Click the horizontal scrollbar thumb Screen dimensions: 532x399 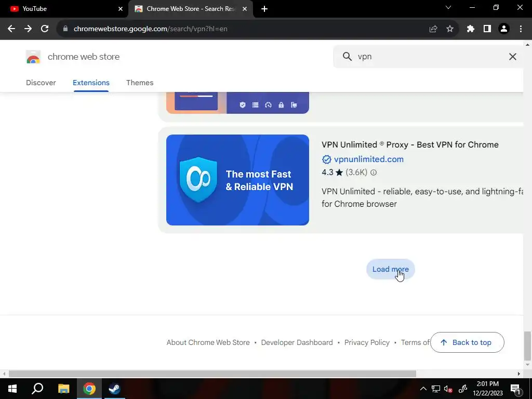point(212,374)
